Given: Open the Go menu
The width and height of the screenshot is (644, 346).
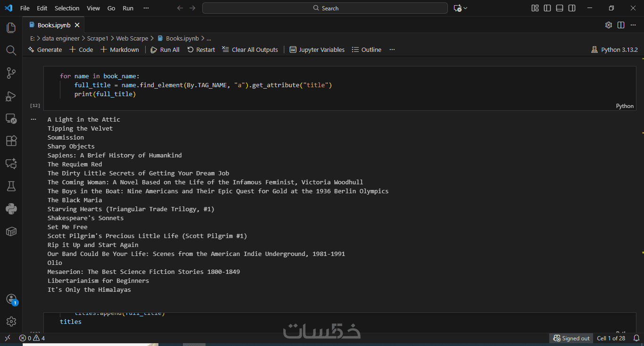Looking at the screenshot, I should coord(111,8).
